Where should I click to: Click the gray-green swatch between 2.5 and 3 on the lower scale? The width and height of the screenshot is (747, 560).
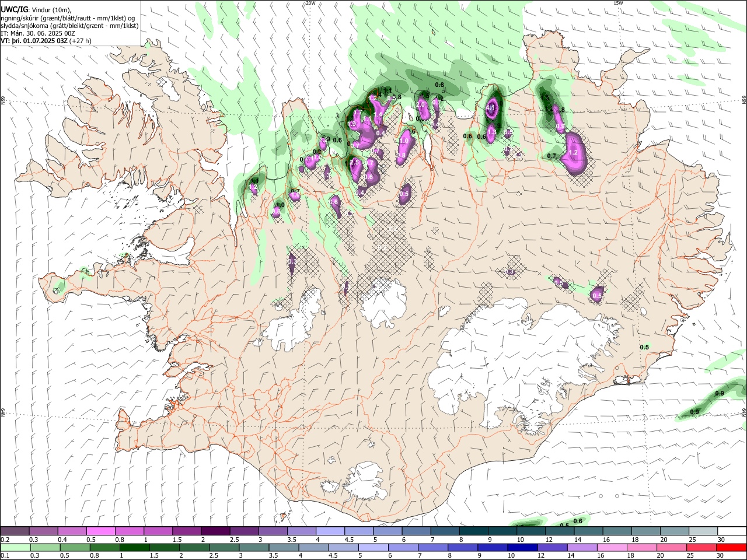(x=224, y=547)
